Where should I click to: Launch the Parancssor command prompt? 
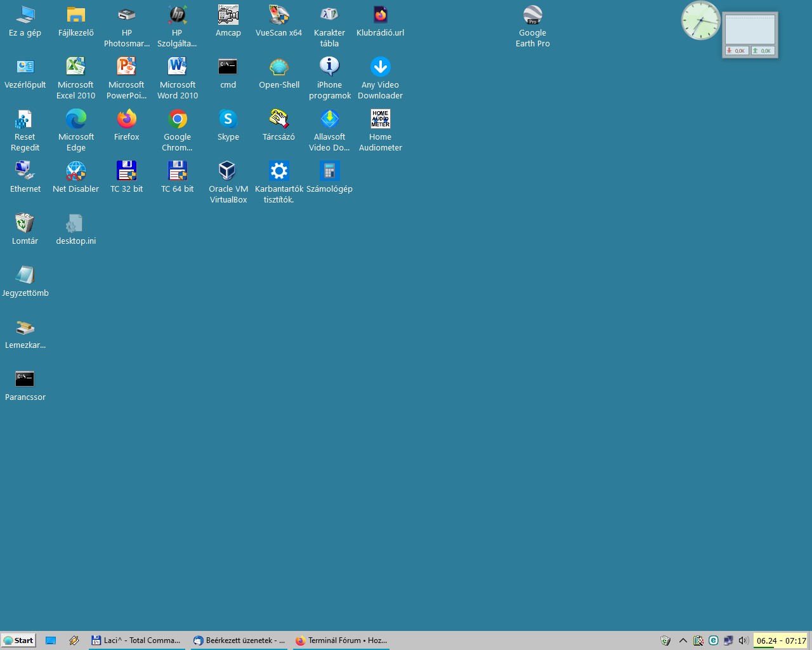(25, 385)
